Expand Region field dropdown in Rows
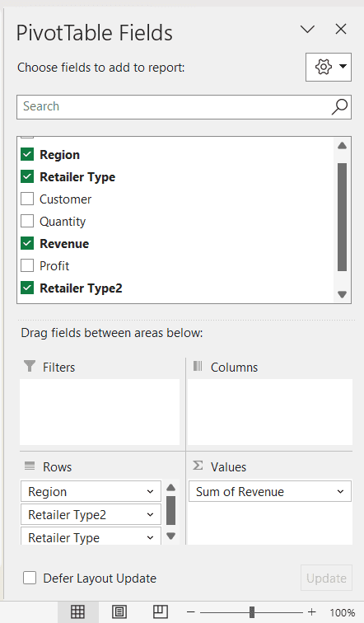 tap(150, 491)
